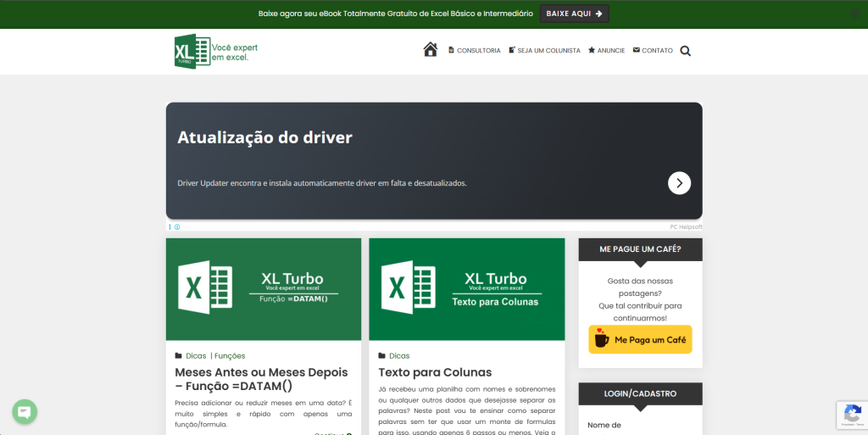The height and width of the screenshot is (435, 868).
Task: Open the Dicas category on DATAM post
Action: pos(196,356)
